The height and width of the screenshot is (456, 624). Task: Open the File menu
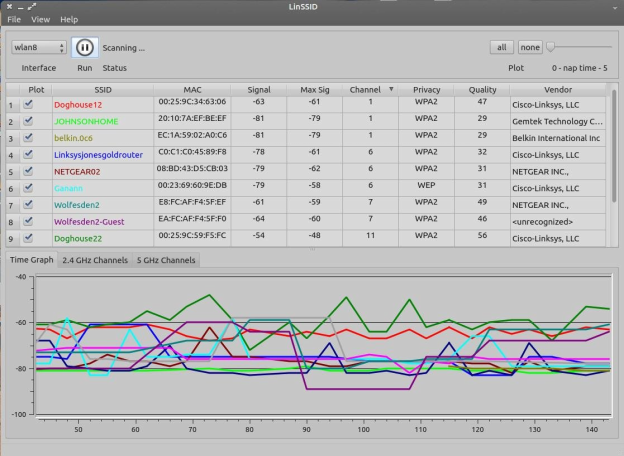[15, 19]
